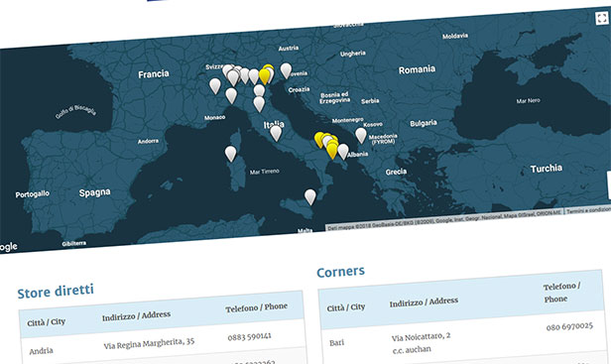Click Città / City header in Store diretti table
The image size is (611, 364).
(x=46, y=322)
